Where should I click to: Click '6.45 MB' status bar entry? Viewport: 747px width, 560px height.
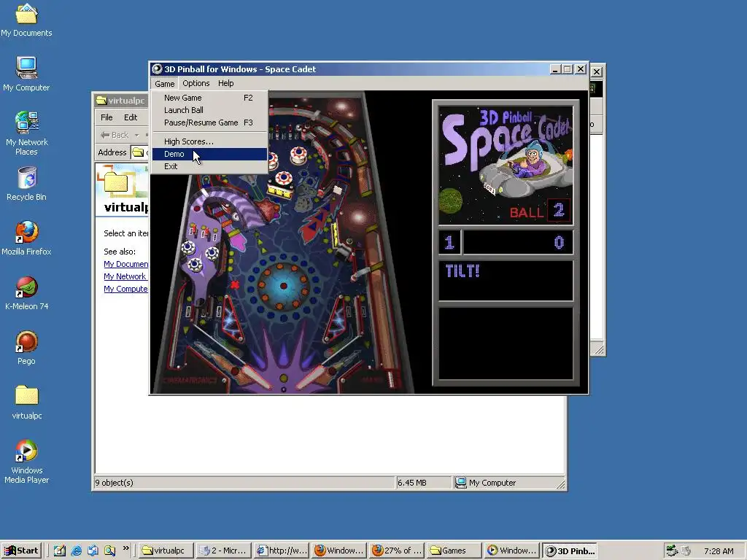pyautogui.click(x=411, y=483)
